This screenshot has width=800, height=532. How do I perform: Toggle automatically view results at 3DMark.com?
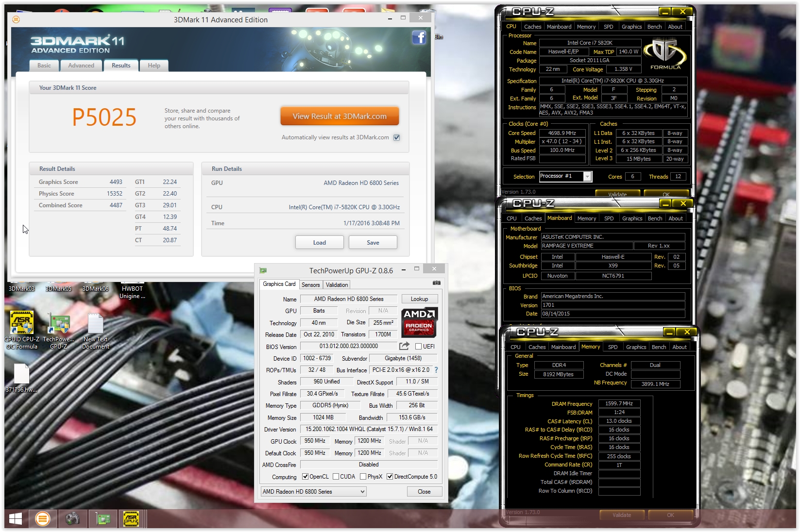click(397, 137)
